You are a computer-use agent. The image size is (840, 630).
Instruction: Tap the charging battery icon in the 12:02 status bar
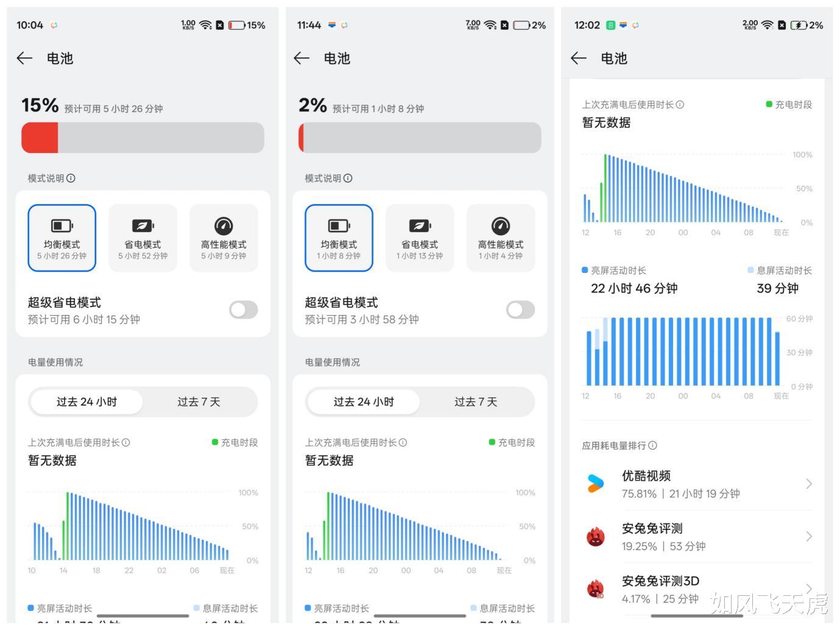[799, 25]
